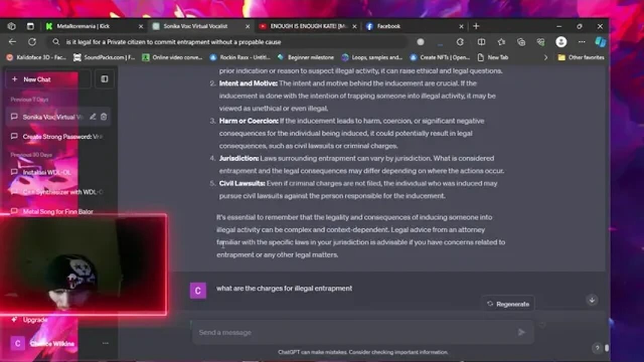The width and height of the screenshot is (644, 362).
Task: Open Online video converter bookmark
Action: 173,57
